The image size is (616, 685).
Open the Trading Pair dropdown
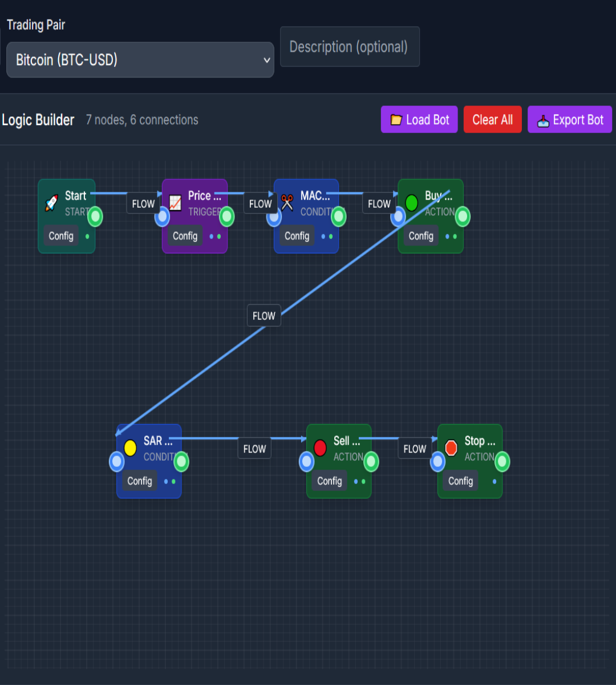pos(140,60)
